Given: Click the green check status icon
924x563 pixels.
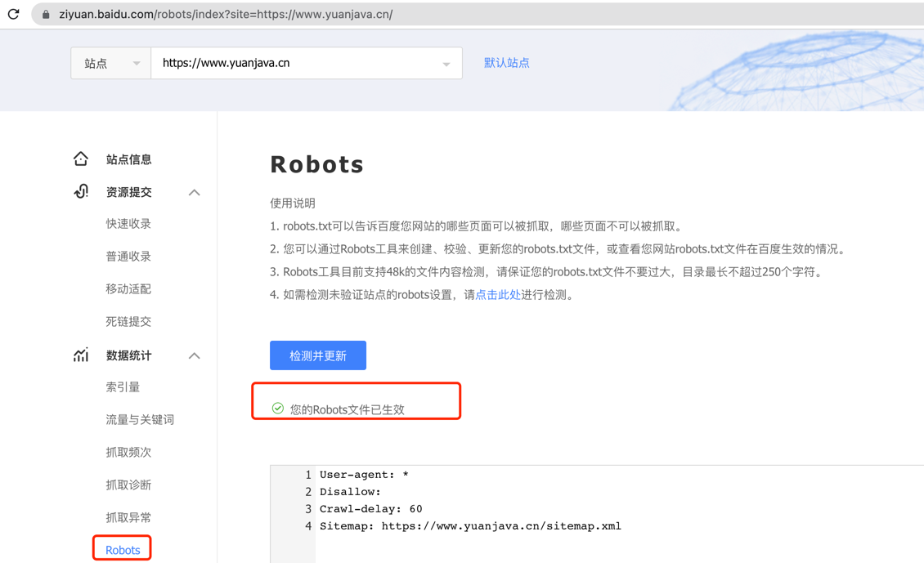Looking at the screenshot, I should (278, 409).
